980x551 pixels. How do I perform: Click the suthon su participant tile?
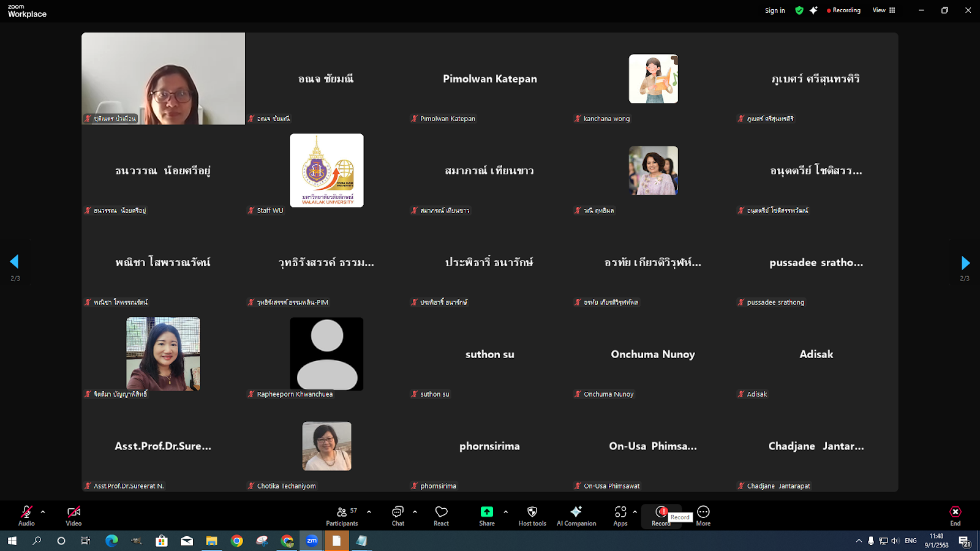coord(490,354)
